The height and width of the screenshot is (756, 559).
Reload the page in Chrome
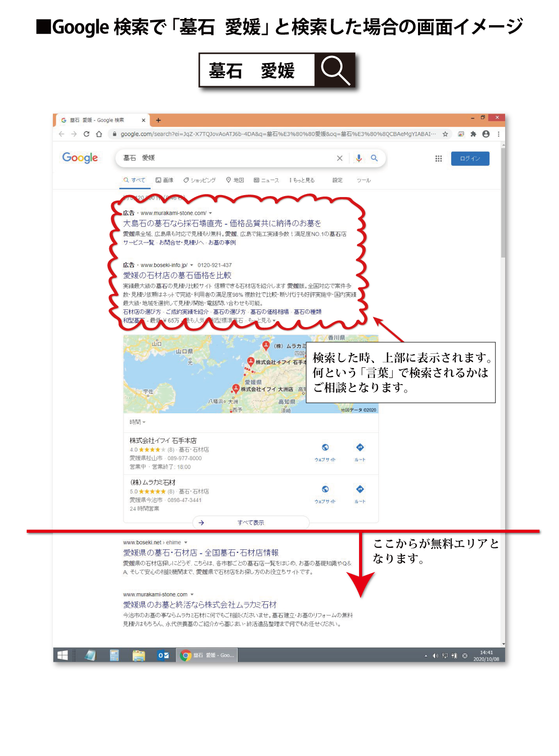point(87,134)
